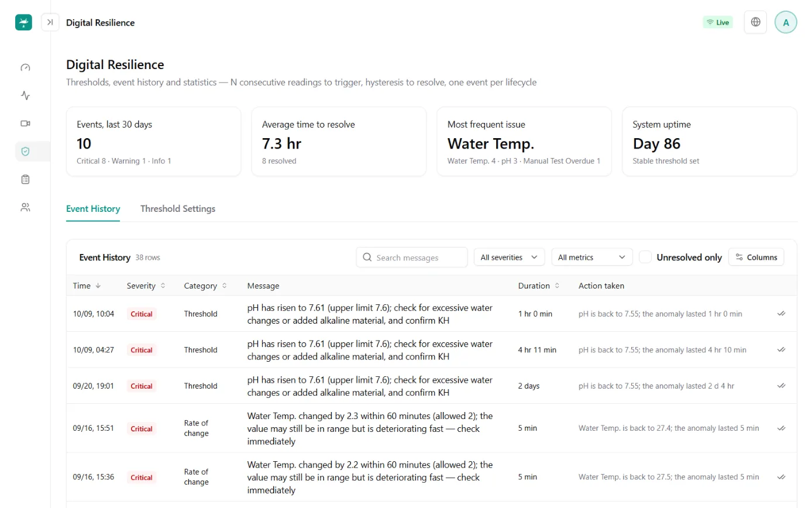Switch to the Threshold Settings tab
Viewport: 812px width, 508px height.
point(178,209)
